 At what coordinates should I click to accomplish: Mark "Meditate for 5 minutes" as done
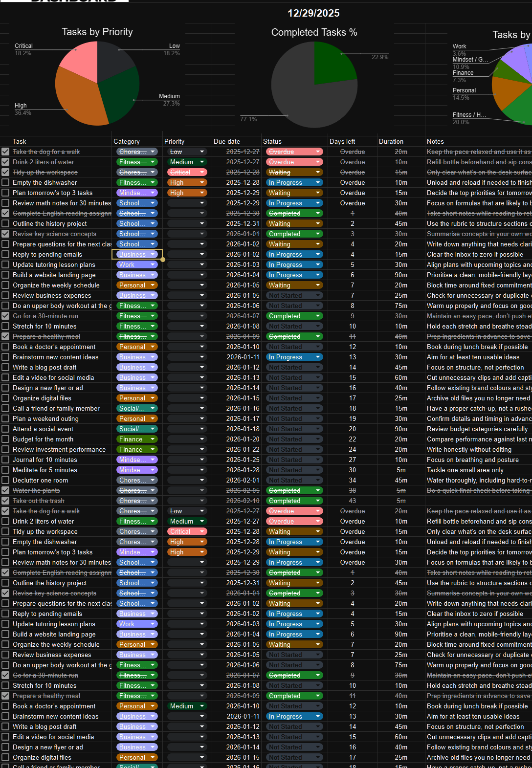(x=5, y=470)
